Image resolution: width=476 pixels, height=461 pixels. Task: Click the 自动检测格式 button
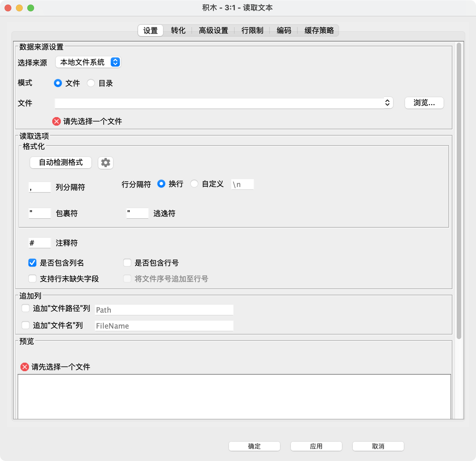60,163
